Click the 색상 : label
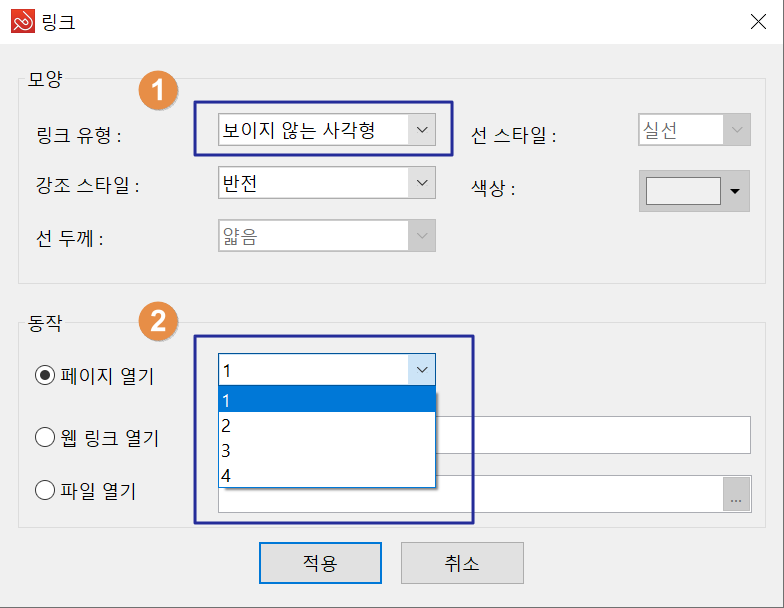 [493, 188]
